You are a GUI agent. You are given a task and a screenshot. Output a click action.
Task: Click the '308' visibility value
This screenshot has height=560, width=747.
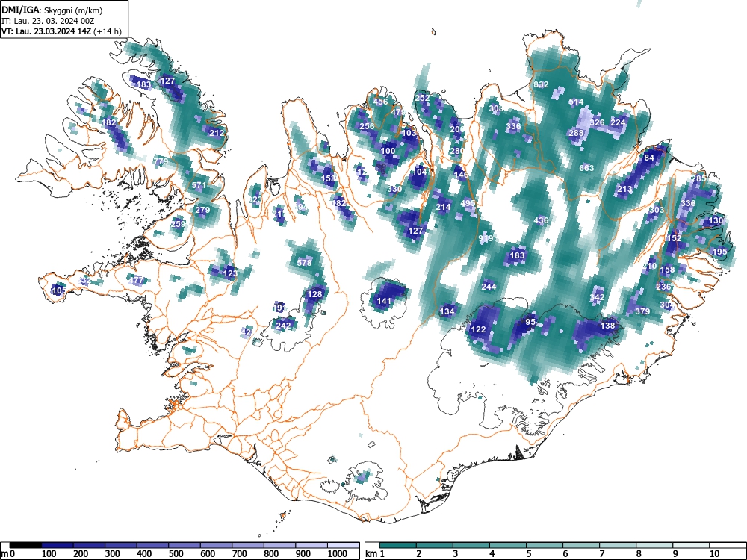coord(496,108)
